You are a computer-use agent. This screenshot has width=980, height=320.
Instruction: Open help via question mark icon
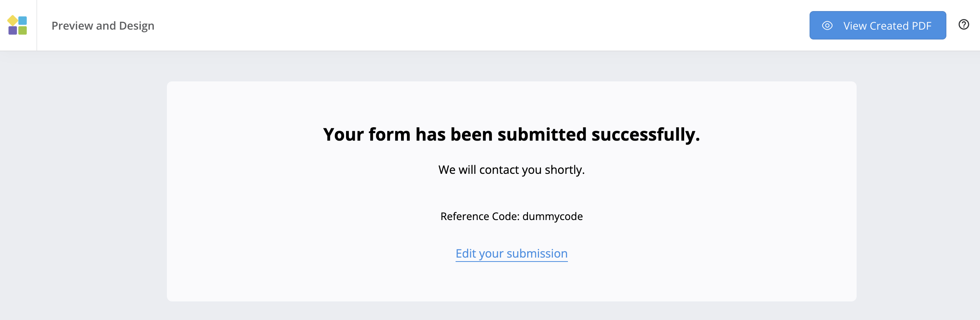[964, 25]
